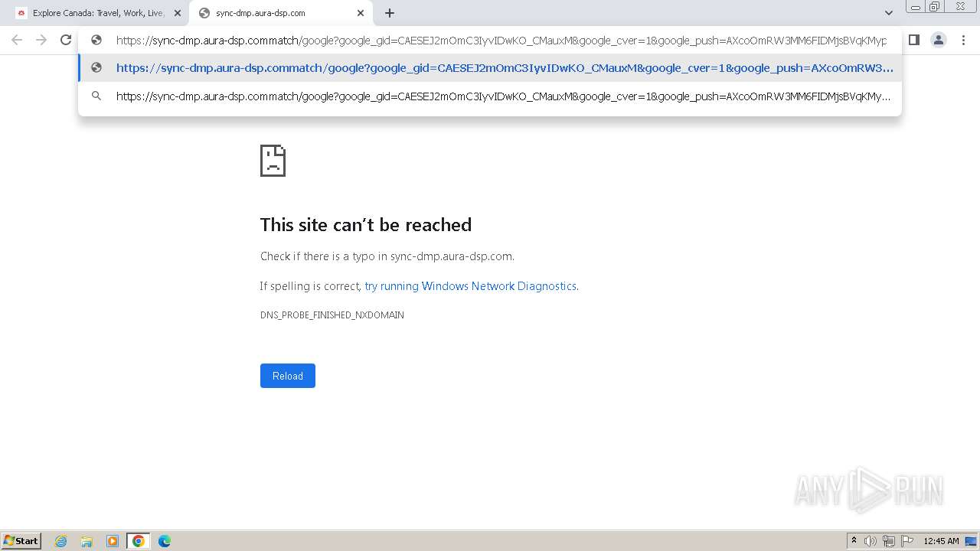Image resolution: width=980 pixels, height=551 pixels.
Task: Minimize the Chrome window
Action: point(916,6)
